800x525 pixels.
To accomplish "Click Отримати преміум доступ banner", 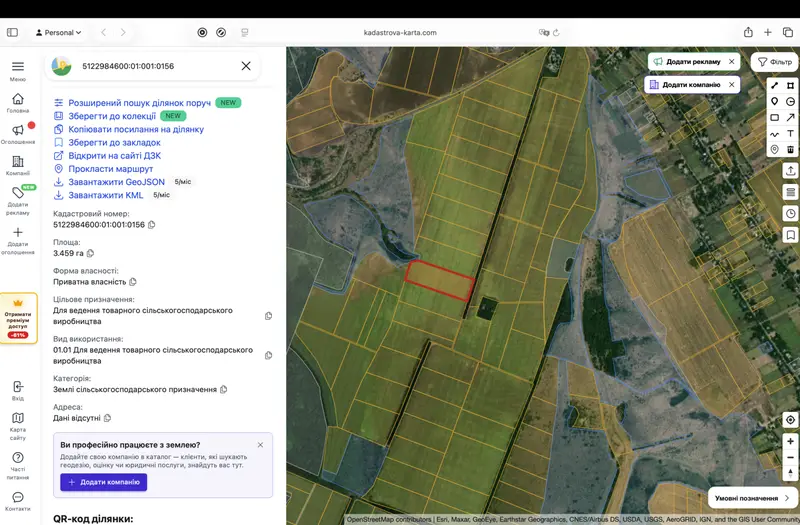I will tap(18, 318).
